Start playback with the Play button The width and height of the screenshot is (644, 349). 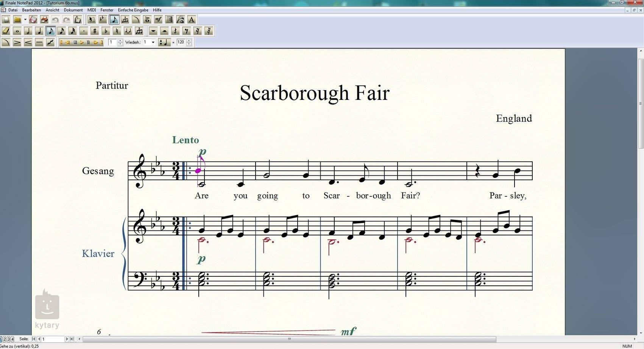pos(82,42)
